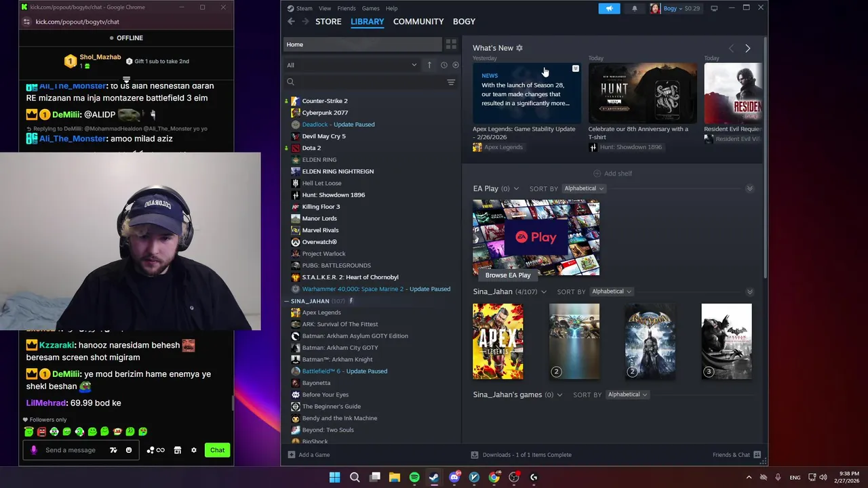The height and width of the screenshot is (488, 868).
Task: Switch to the STORE tab
Action: point(328,22)
